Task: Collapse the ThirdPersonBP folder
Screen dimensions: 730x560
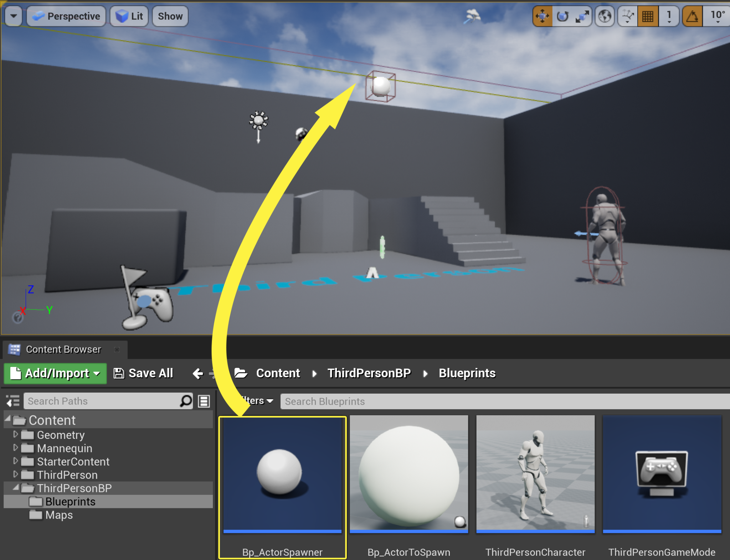Action: pyautogui.click(x=16, y=487)
